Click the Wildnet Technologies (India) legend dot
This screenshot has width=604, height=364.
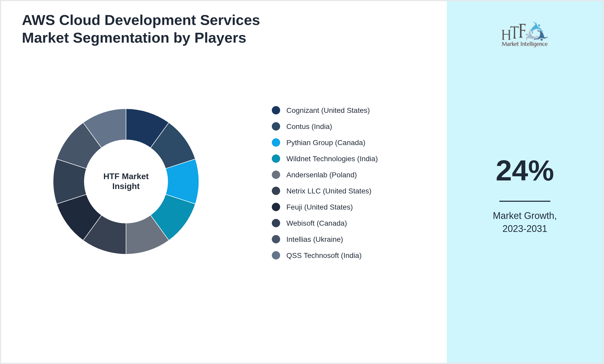tap(276, 159)
